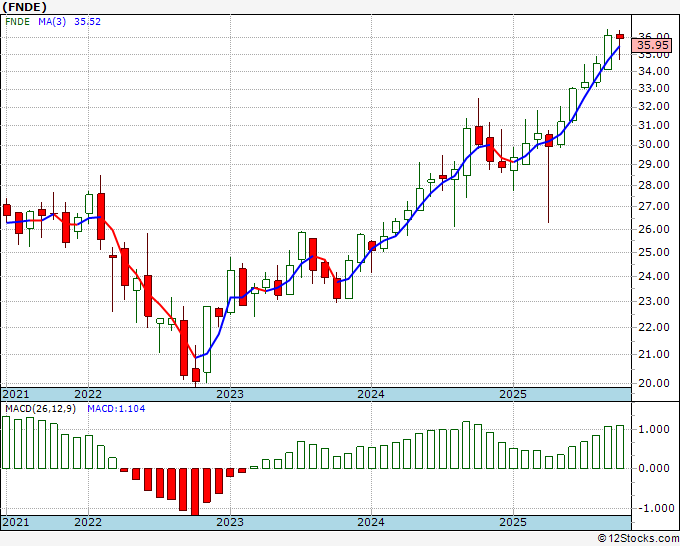
Task: Click the latest red candlestick near 36.00
Action: point(620,37)
